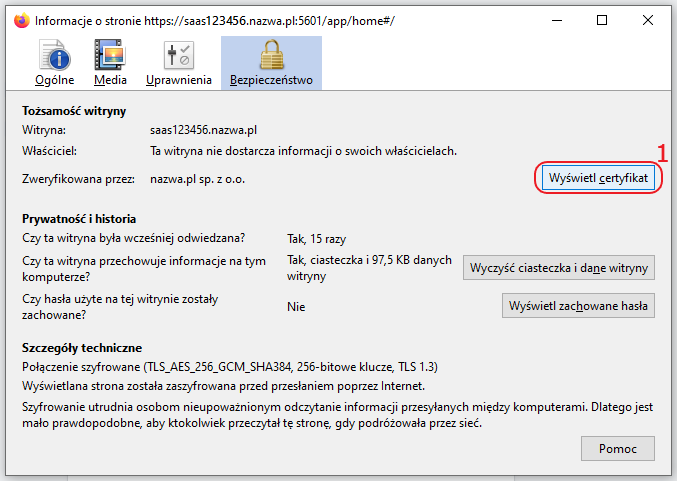This screenshot has height=481, width=677.
Task: Click the window title URL text
Action: click(269, 21)
